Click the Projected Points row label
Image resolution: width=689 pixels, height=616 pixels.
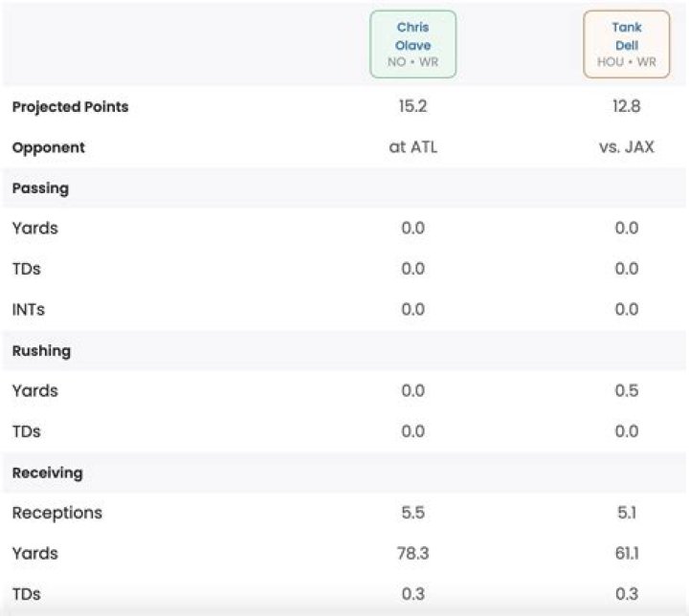tap(70, 107)
